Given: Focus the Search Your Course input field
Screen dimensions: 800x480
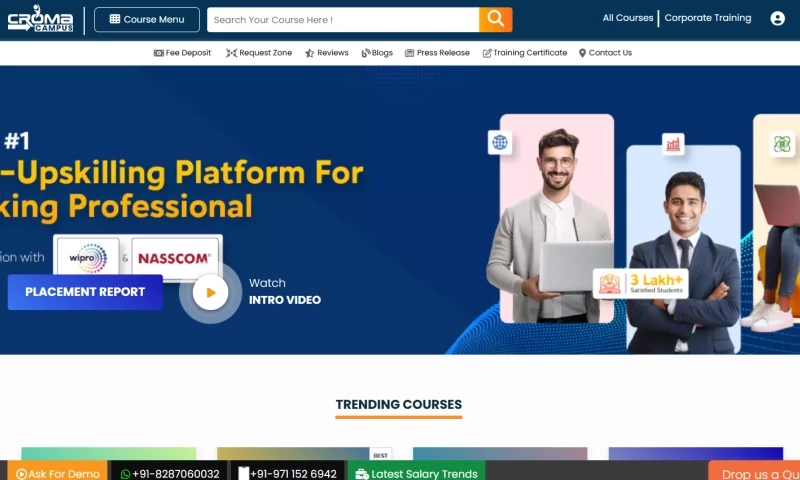Looking at the screenshot, I should point(342,19).
